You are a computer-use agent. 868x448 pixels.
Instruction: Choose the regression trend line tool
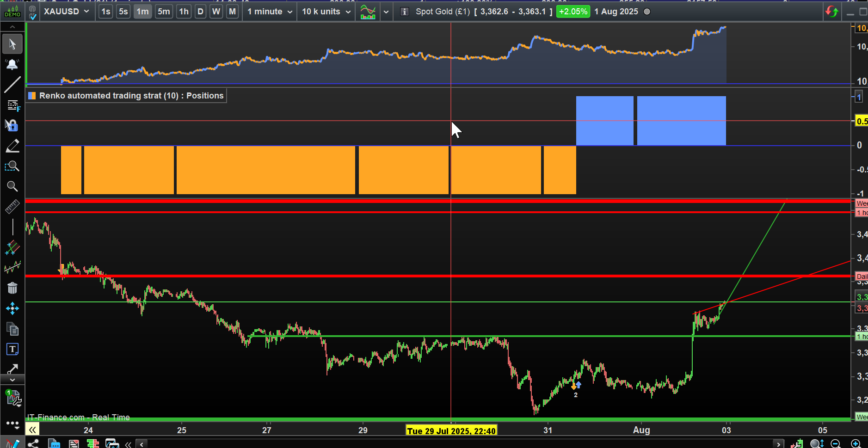click(x=12, y=268)
